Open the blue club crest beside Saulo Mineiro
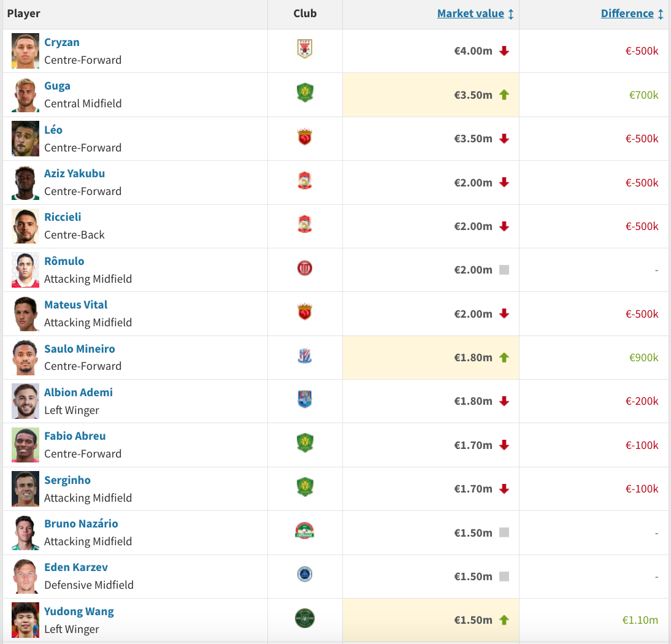This screenshot has width=671, height=644. 305,356
